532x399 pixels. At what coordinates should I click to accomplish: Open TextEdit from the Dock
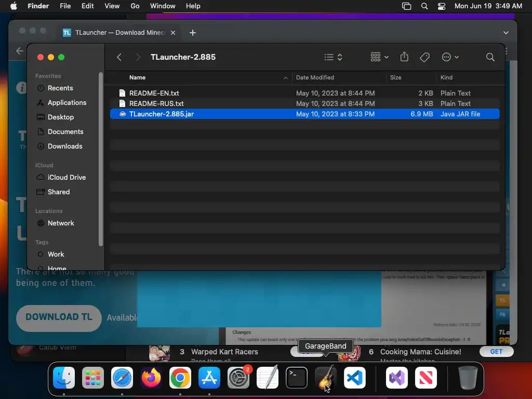pyautogui.click(x=268, y=377)
